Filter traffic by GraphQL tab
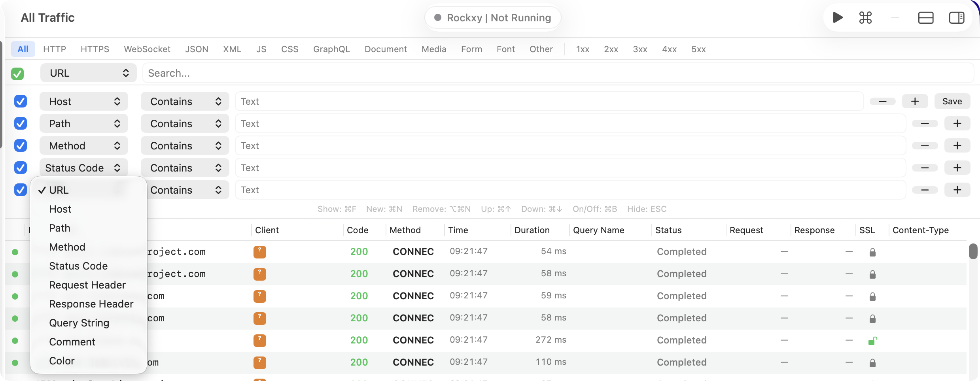980x381 pixels. 331,49
